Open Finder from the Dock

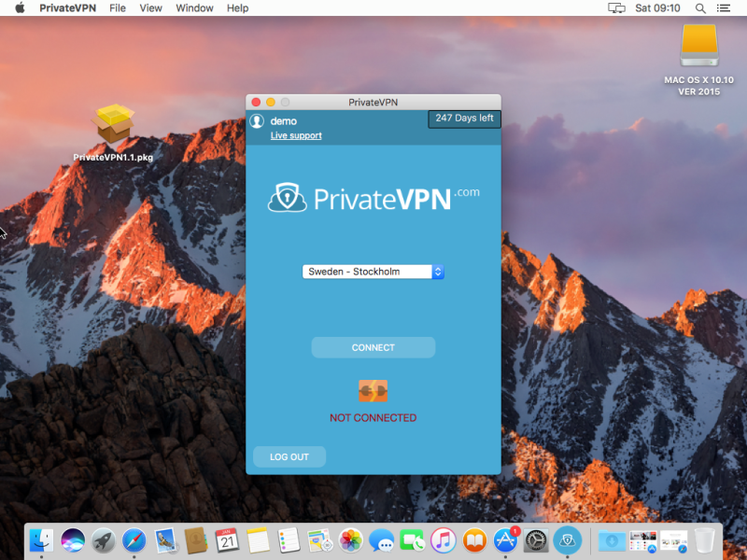[x=42, y=539]
